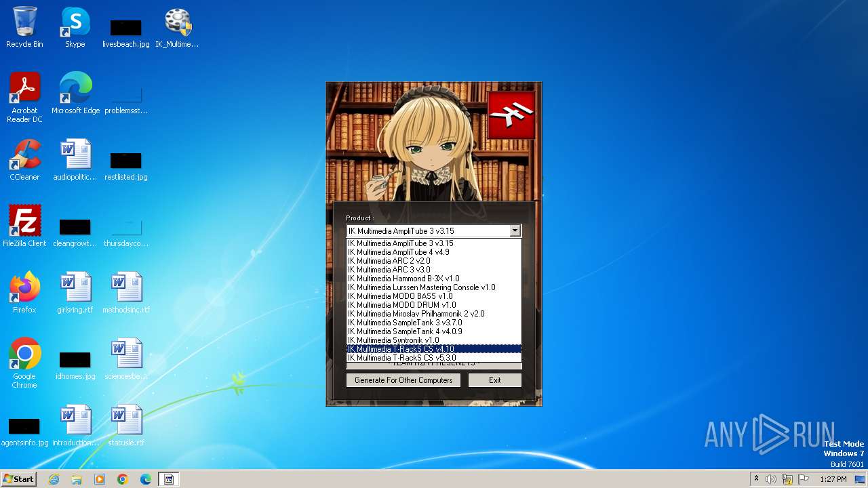This screenshot has height=488, width=868.
Task: Open Microsoft Edge desktop shortcut
Action: pyautogui.click(x=75, y=94)
